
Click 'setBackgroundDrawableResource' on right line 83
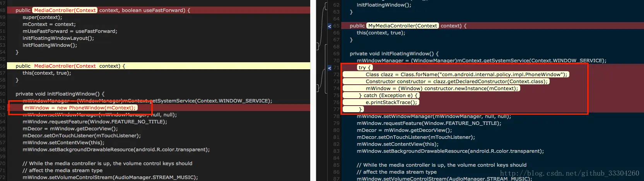450,151
